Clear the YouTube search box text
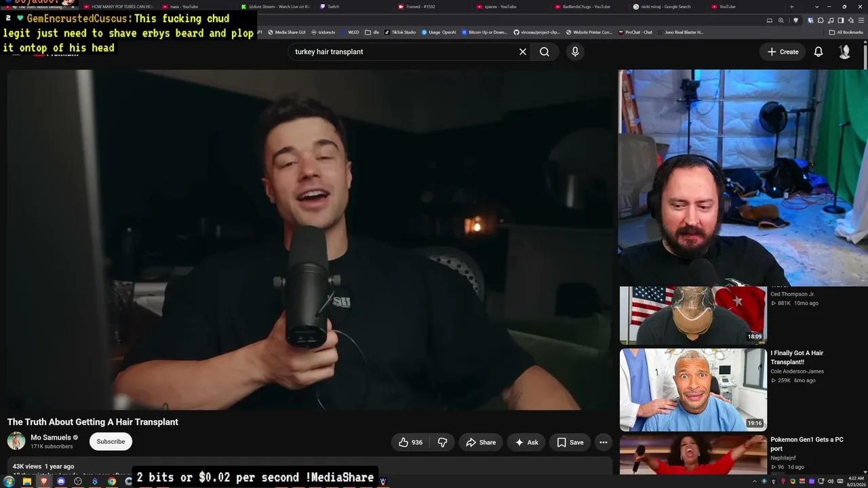868x488 pixels. click(x=523, y=52)
